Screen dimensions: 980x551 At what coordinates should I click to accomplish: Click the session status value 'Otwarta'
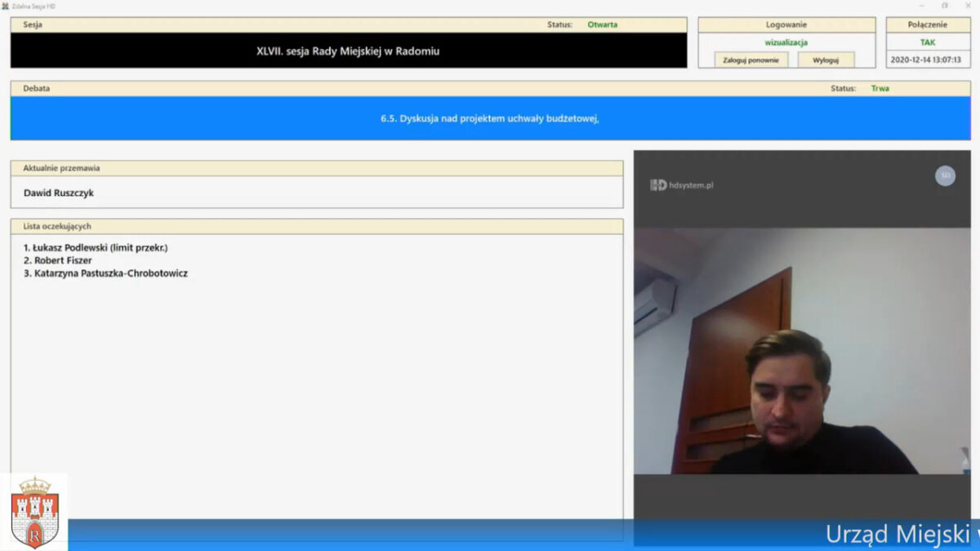603,24
